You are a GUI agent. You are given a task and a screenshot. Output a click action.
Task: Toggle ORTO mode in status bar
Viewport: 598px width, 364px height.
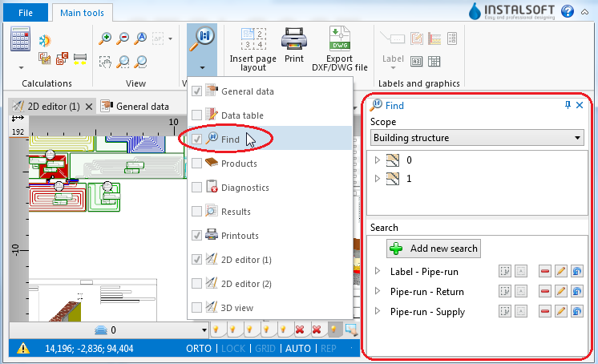[200, 349]
